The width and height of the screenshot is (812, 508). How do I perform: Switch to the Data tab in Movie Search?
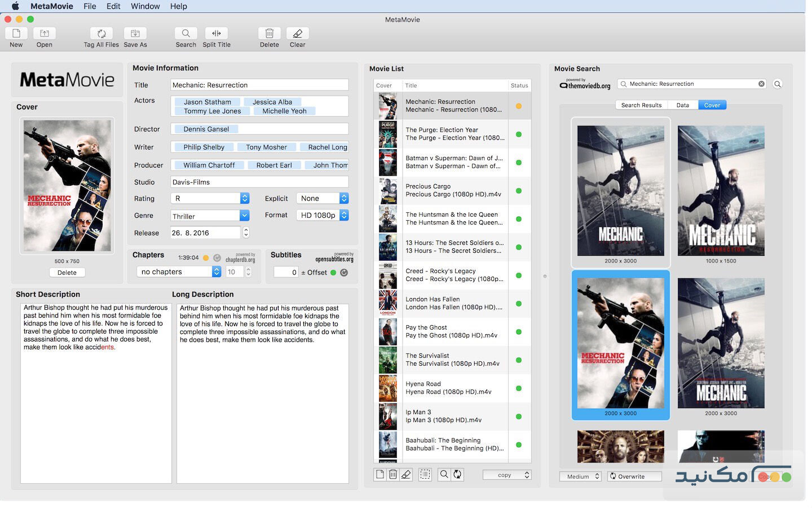point(682,104)
